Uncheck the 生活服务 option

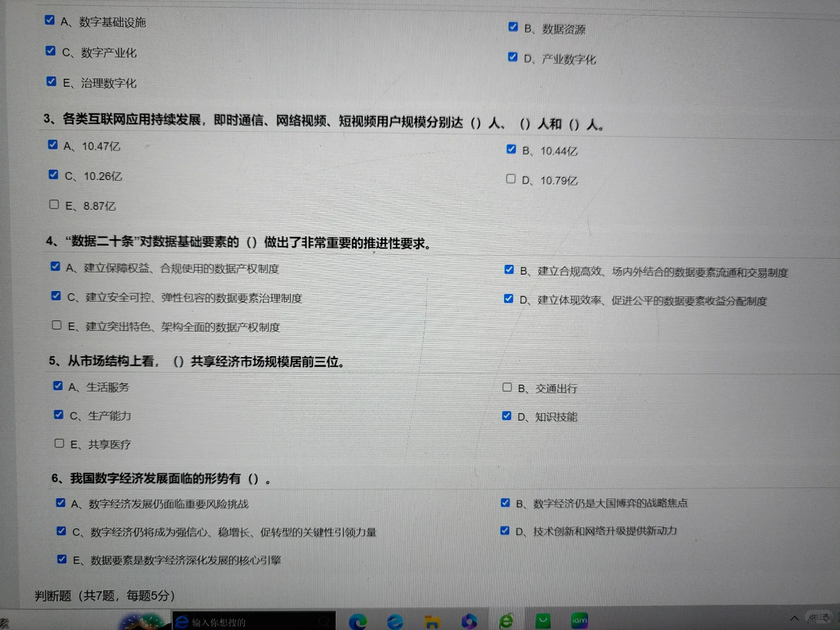click(x=58, y=386)
